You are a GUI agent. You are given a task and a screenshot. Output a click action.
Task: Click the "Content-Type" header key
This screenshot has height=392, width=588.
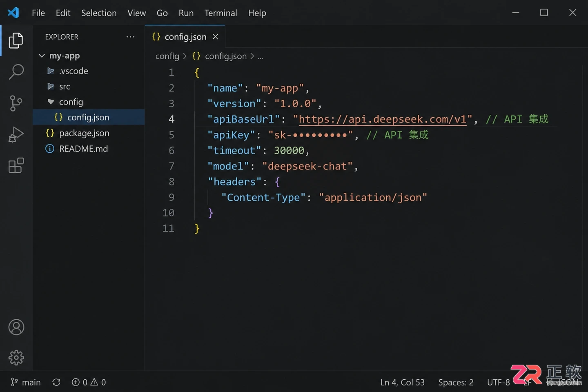click(x=263, y=198)
